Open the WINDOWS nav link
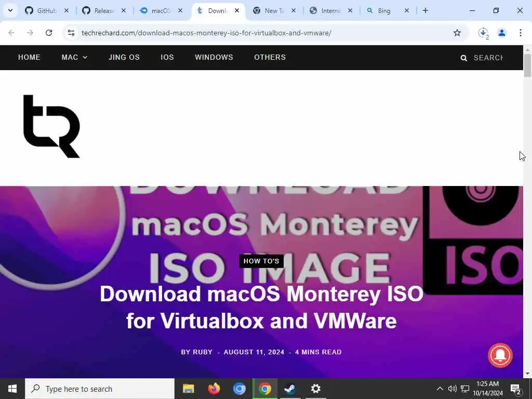The image size is (532, 399). point(214,57)
